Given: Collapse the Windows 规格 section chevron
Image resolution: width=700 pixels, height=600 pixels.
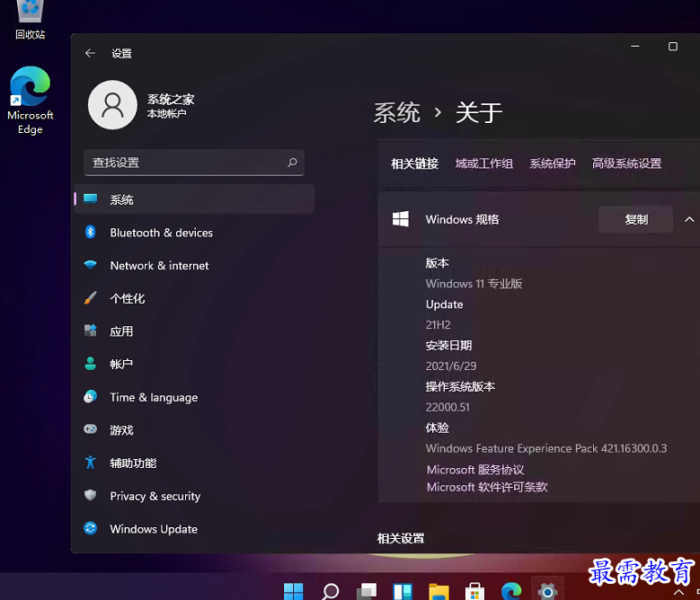Looking at the screenshot, I should pyautogui.click(x=689, y=219).
